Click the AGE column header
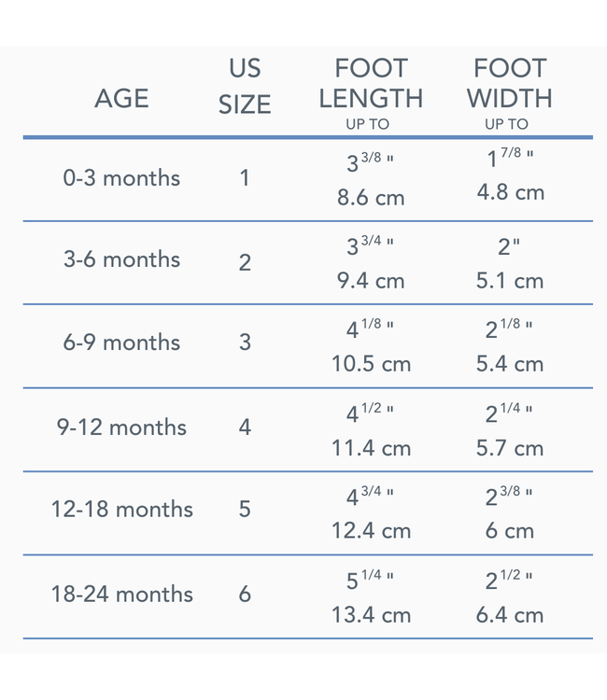 [x=121, y=99]
